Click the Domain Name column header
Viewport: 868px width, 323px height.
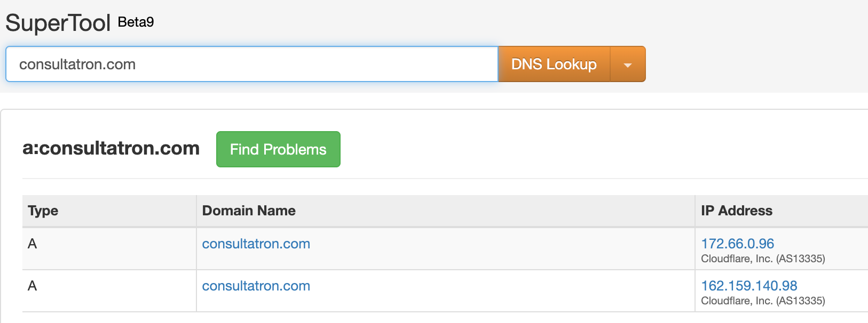(x=249, y=211)
